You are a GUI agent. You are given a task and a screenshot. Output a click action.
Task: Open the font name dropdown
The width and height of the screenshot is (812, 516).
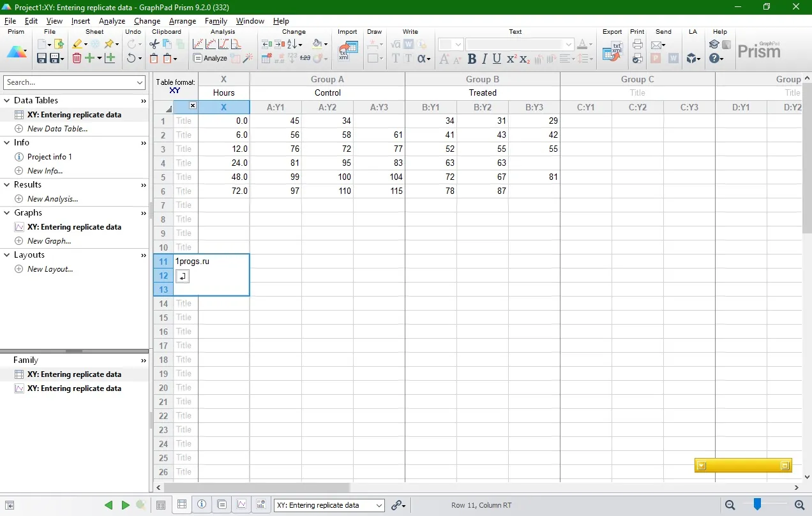coord(569,45)
